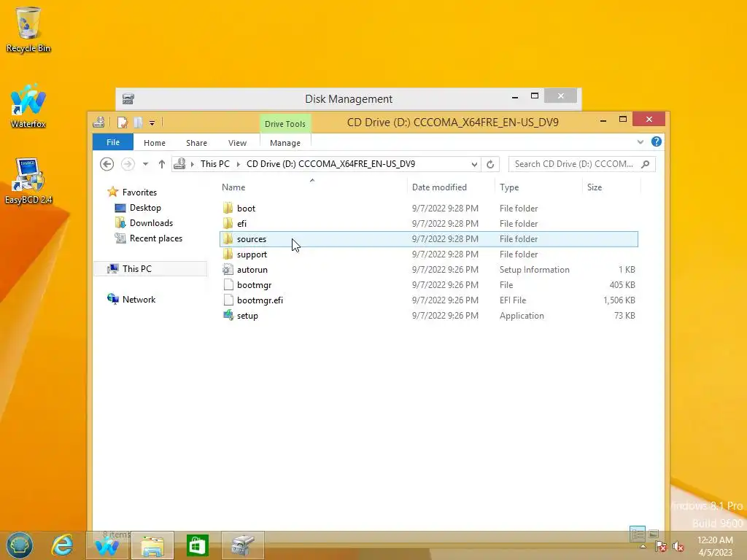Go up one level with Up arrow

(161, 164)
